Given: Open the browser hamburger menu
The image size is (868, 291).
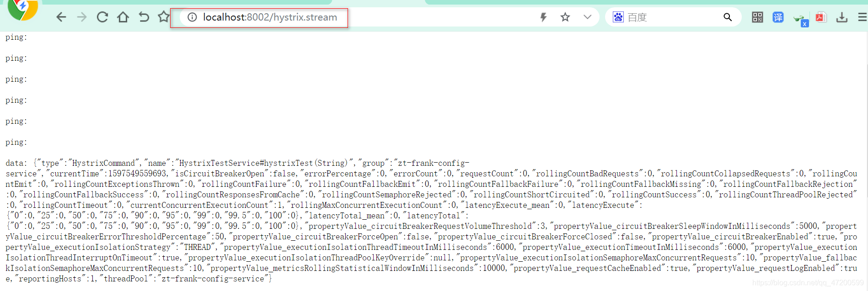Looking at the screenshot, I should 863,17.
